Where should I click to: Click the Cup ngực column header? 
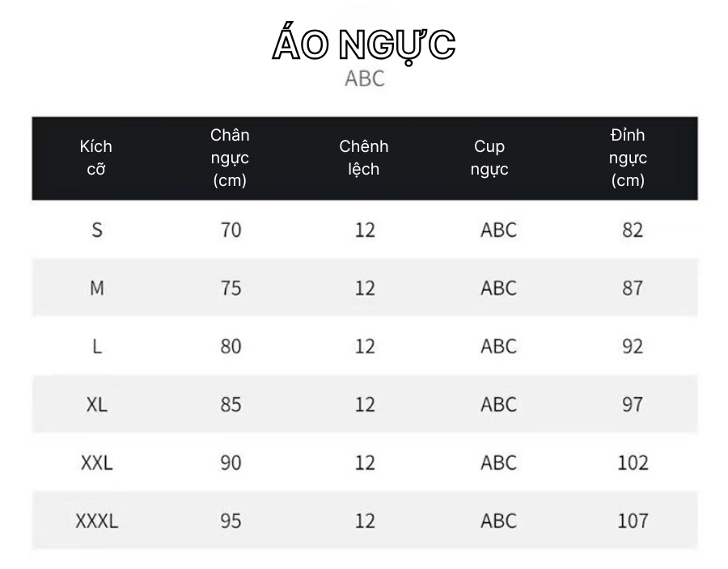pos(489,158)
